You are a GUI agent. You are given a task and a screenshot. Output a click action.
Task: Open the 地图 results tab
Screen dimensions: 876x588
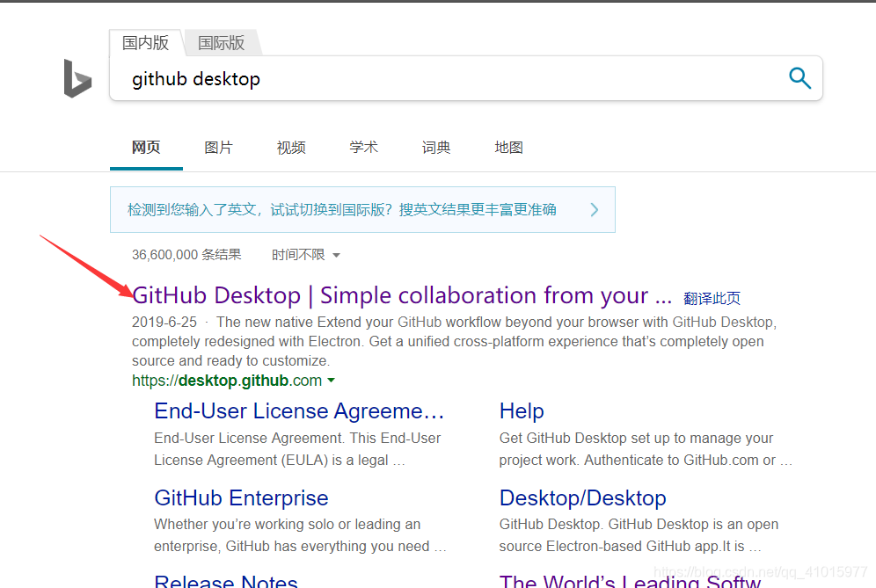509,148
